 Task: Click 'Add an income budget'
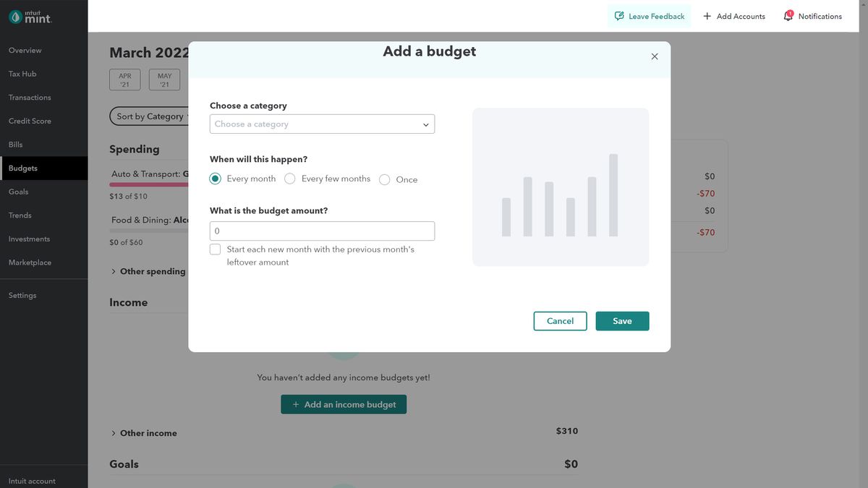click(x=344, y=404)
